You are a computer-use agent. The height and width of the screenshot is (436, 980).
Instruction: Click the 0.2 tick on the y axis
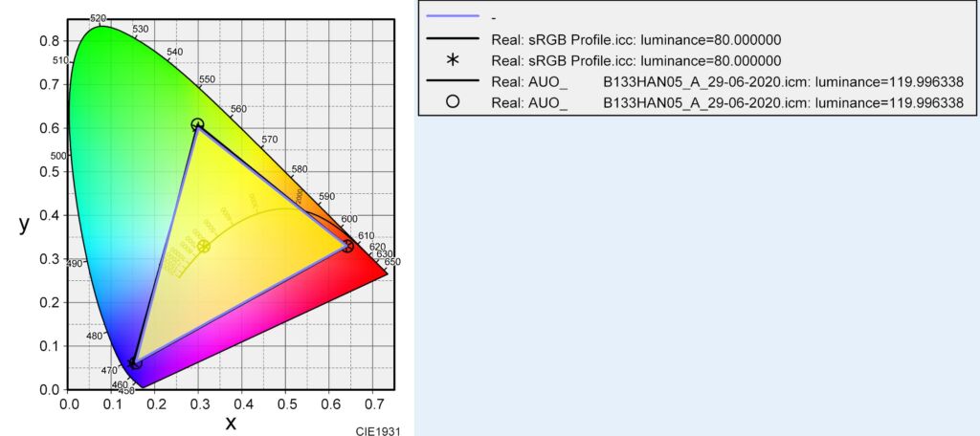[52, 302]
